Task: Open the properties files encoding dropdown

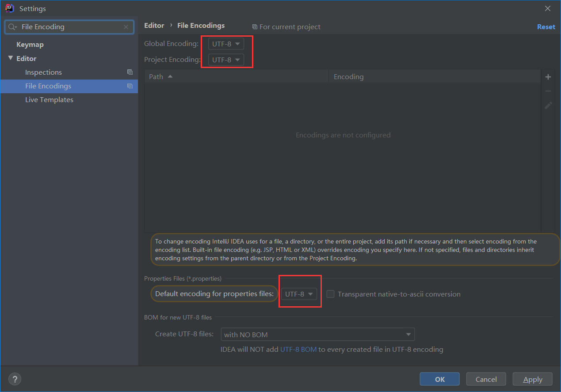Action: [300, 293]
